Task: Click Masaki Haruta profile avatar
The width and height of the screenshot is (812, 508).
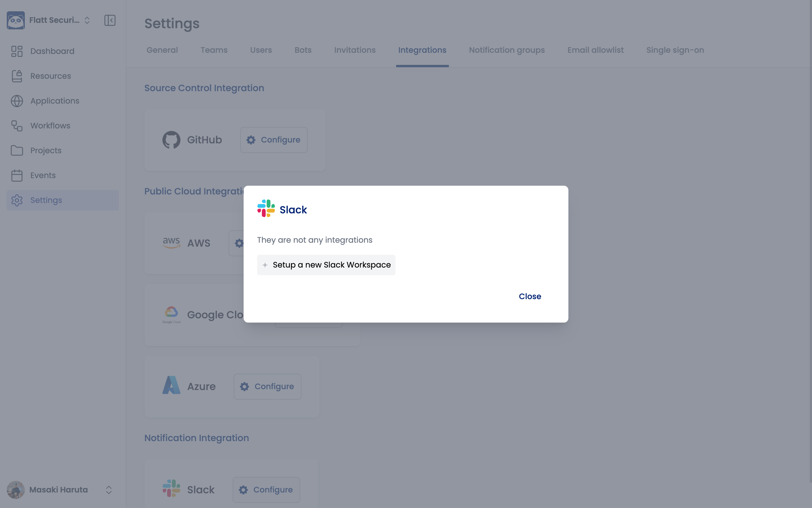Action: point(16,490)
